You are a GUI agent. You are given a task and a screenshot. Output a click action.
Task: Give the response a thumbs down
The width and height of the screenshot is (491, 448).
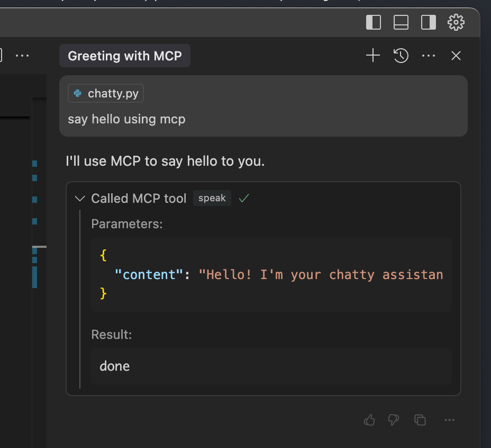pos(394,420)
